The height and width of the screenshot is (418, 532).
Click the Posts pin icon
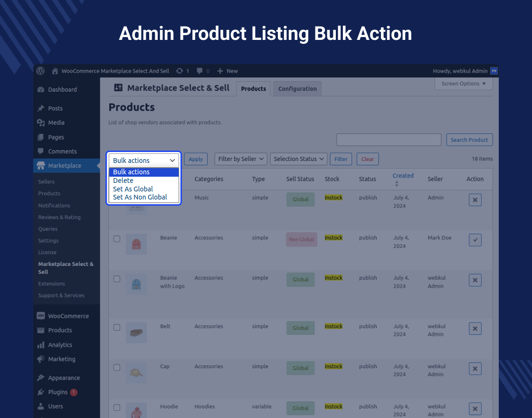click(41, 108)
